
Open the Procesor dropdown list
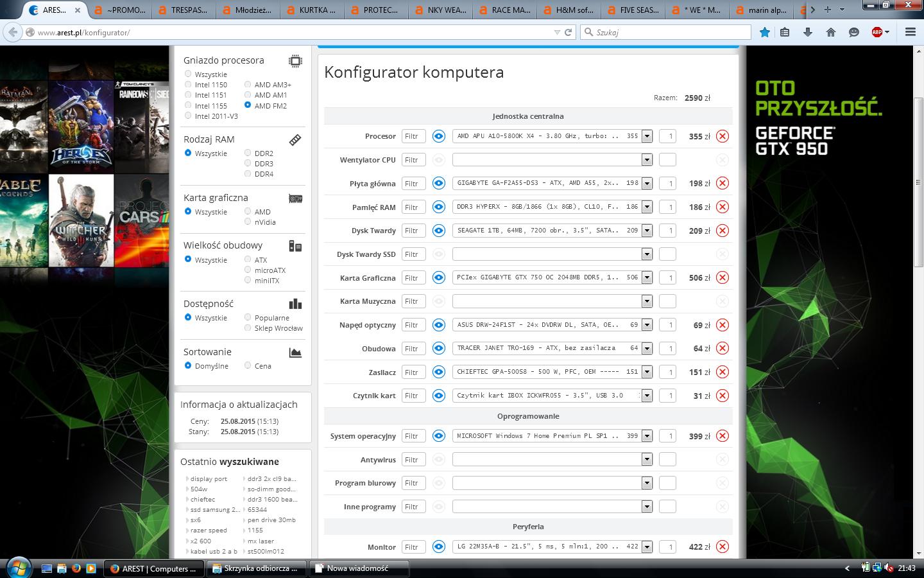(x=647, y=136)
